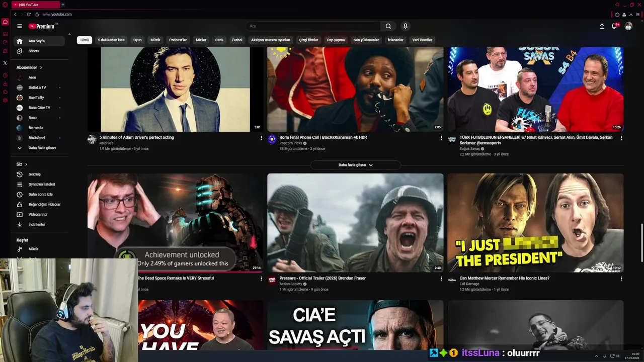The width and height of the screenshot is (644, 362).
Task: Click the YouTube Premium logo
Action: point(42,26)
